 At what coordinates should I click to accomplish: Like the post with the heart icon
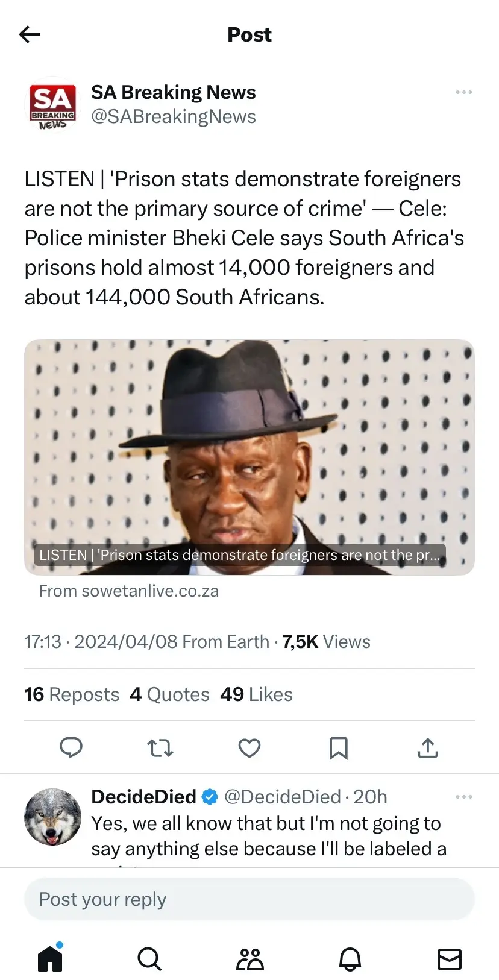coord(249,748)
